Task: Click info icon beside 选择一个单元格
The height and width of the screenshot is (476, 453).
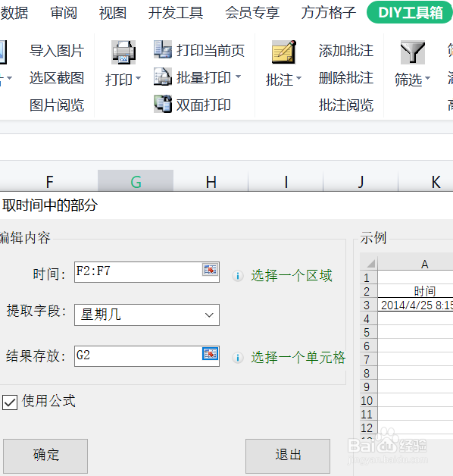Action: 238,358
